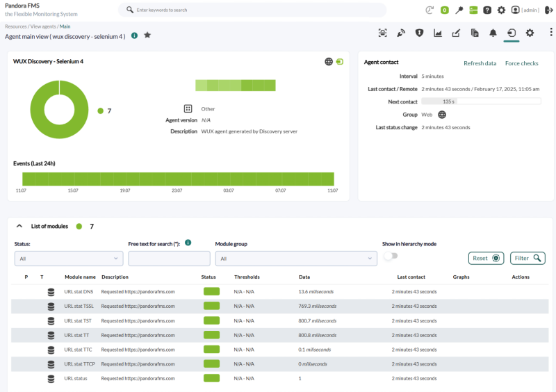Open the three-dot vertical more menu

tap(550, 32)
